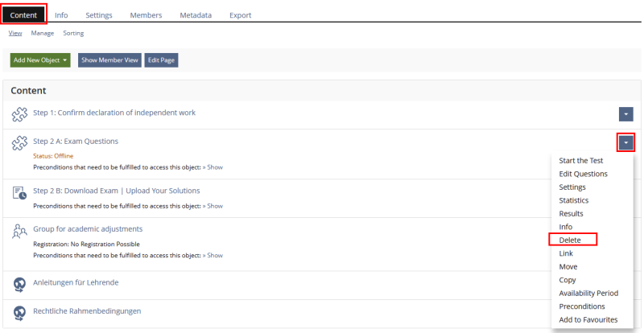Switch to the Sorting sub-tab

point(73,33)
